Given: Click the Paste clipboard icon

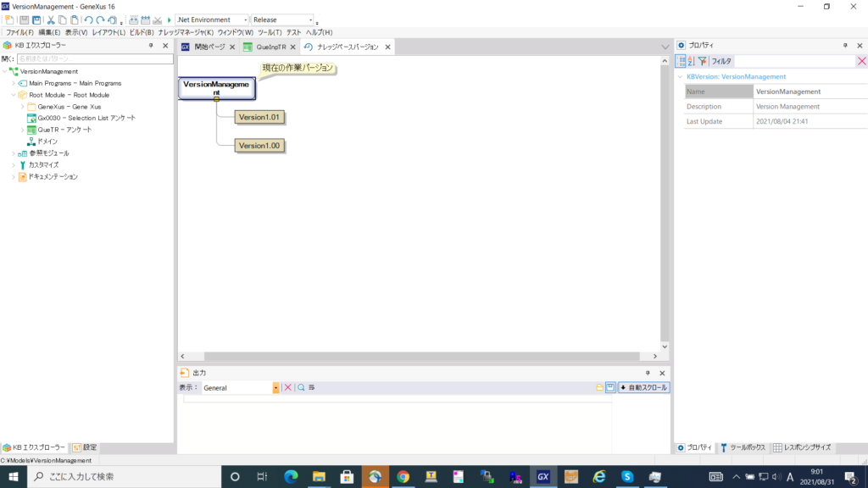Looking at the screenshot, I should pos(75,20).
